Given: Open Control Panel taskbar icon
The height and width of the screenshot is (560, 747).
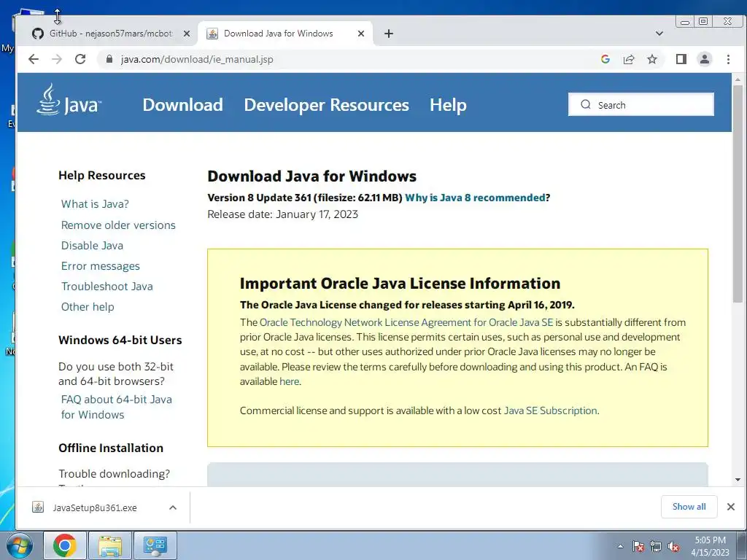Looking at the screenshot, I should (x=155, y=545).
